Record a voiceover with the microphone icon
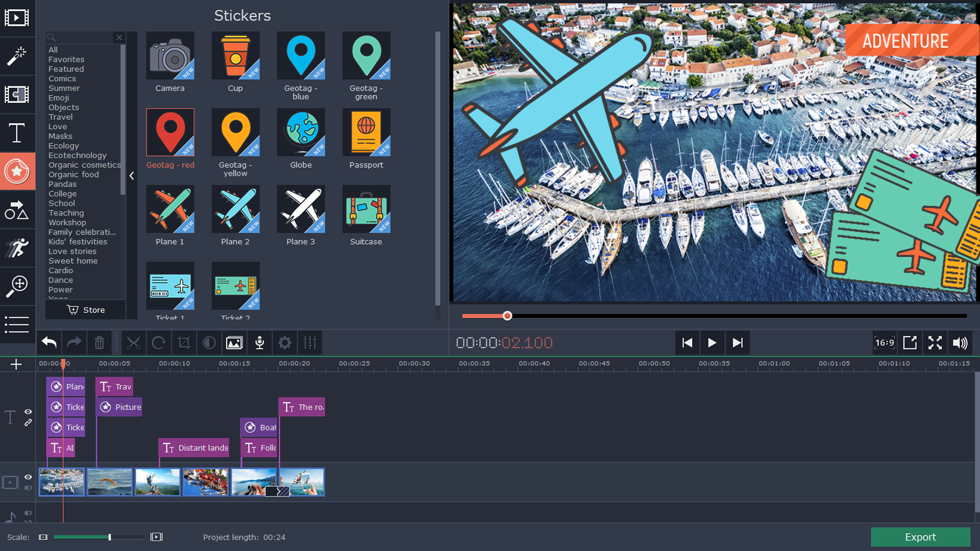The width and height of the screenshot is (980, 551). pos(259,342)
